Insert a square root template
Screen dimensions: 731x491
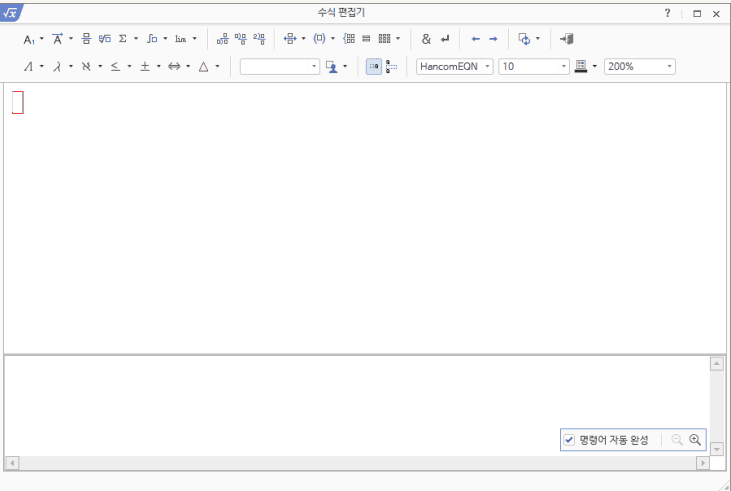point(104,39)
